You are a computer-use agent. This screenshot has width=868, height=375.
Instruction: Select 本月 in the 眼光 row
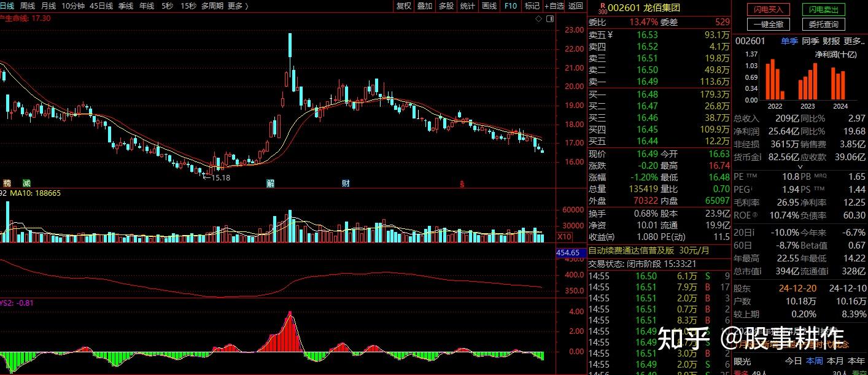coord(835,361)
